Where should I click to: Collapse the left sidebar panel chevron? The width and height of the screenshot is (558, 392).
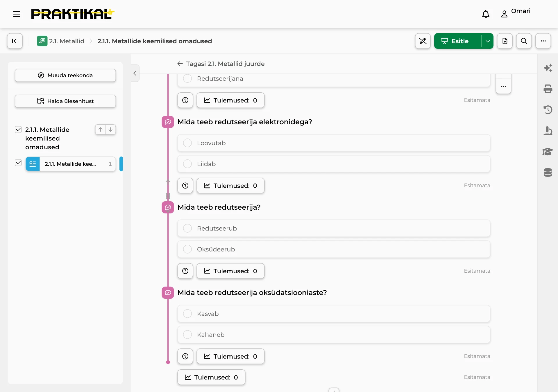tap(135, 73)
